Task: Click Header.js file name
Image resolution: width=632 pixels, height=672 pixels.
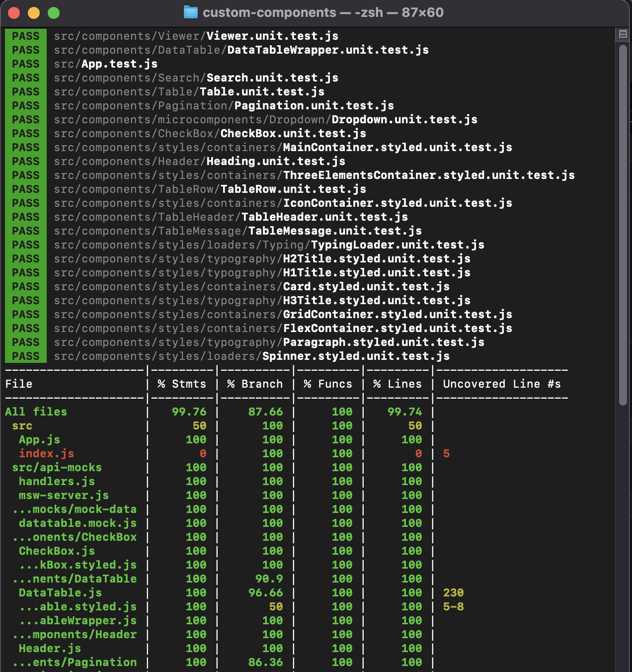Action: (50, 649)
